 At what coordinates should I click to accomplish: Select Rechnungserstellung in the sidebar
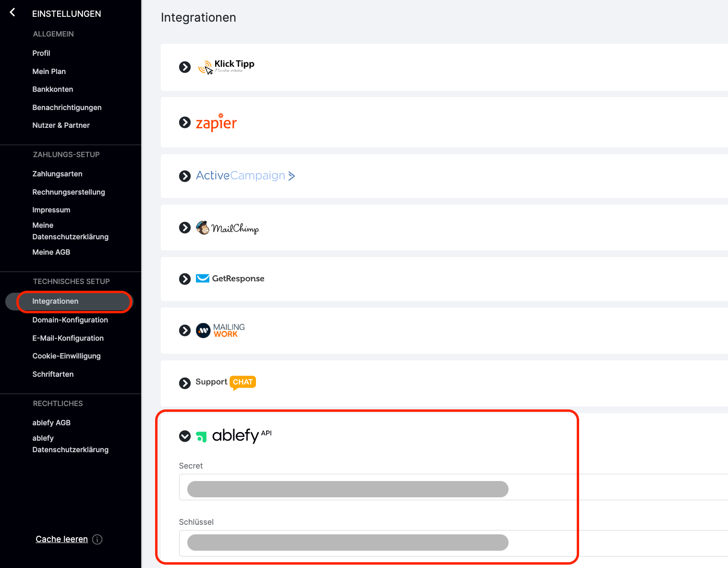pyautogui.click(x=69, y=192)
